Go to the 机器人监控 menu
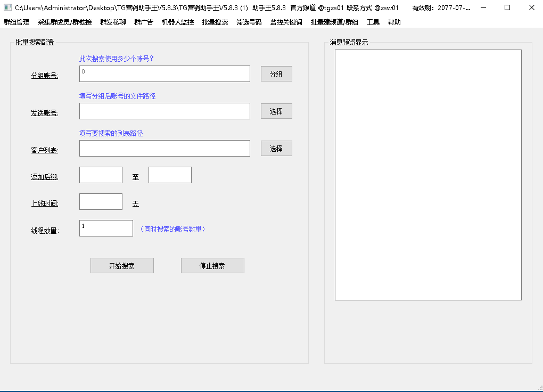Viewport: 543px width, 392px height. click(177, 22)
